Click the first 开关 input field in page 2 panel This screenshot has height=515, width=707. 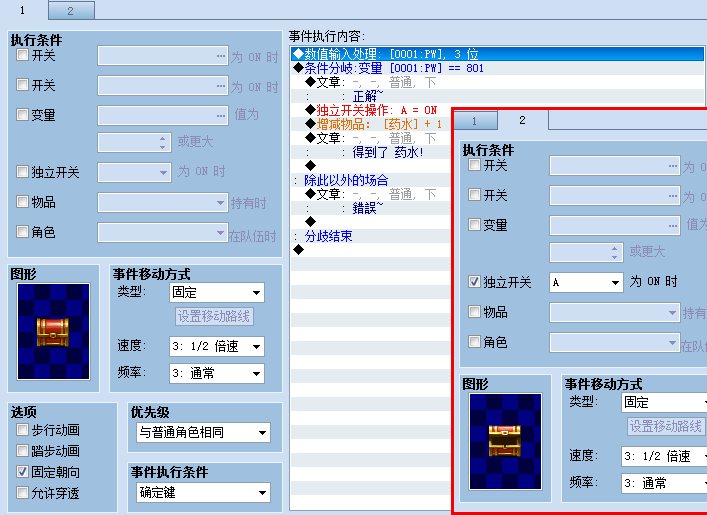coord(615,166)
